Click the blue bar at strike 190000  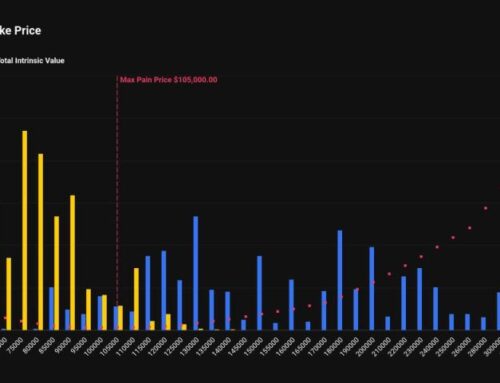(x=356, y=310)
